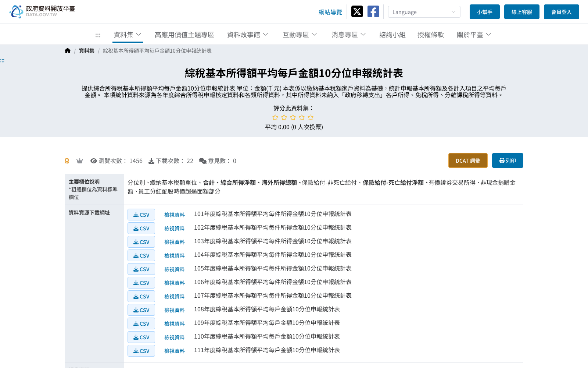
Task: Download CSV for 108年度 report
Action: [x=141, y=310]
